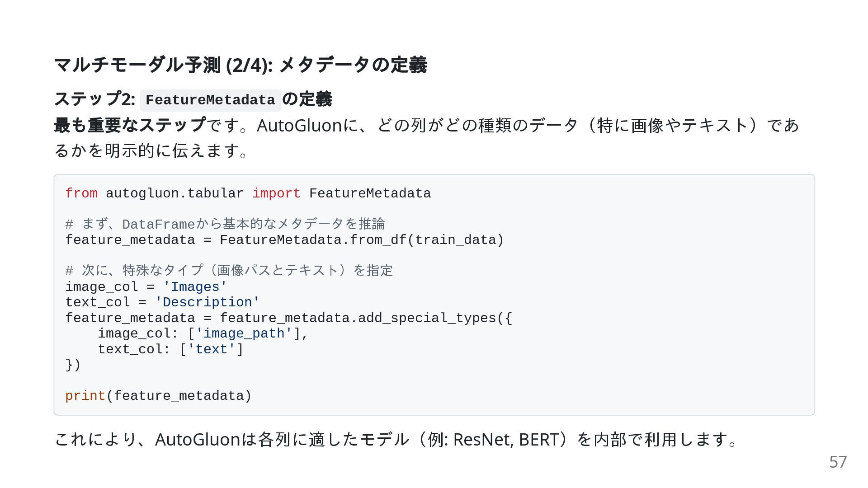Click FeatureMetadata.from_df(train_data) call
The width and height of the screenshot is (868, 488).
click(362, 240)
